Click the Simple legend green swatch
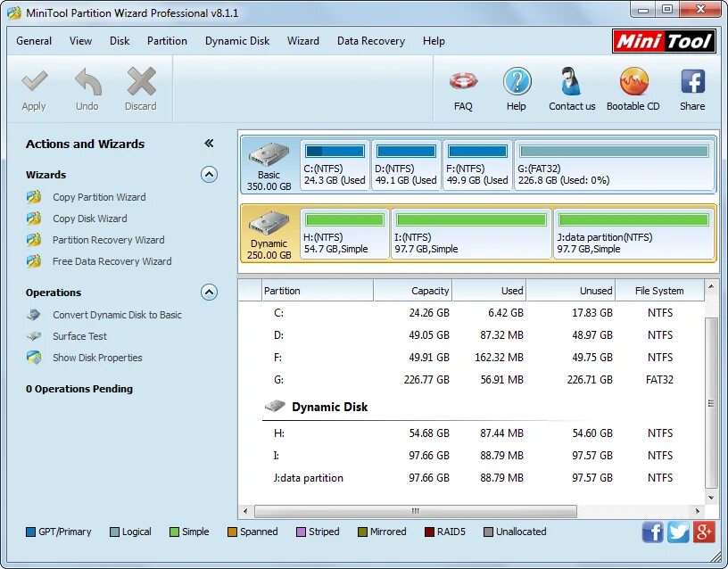Screen dimensions: 728x569 coord(174,532)
